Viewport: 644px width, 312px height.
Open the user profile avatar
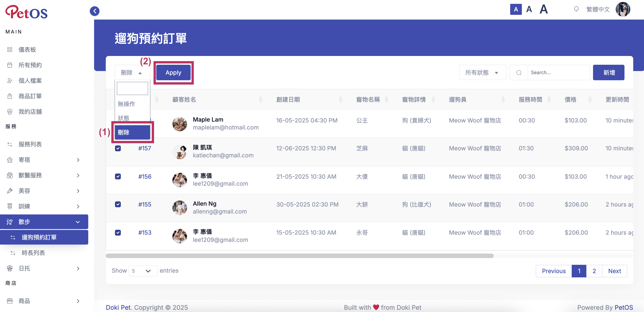coord(623,9)
